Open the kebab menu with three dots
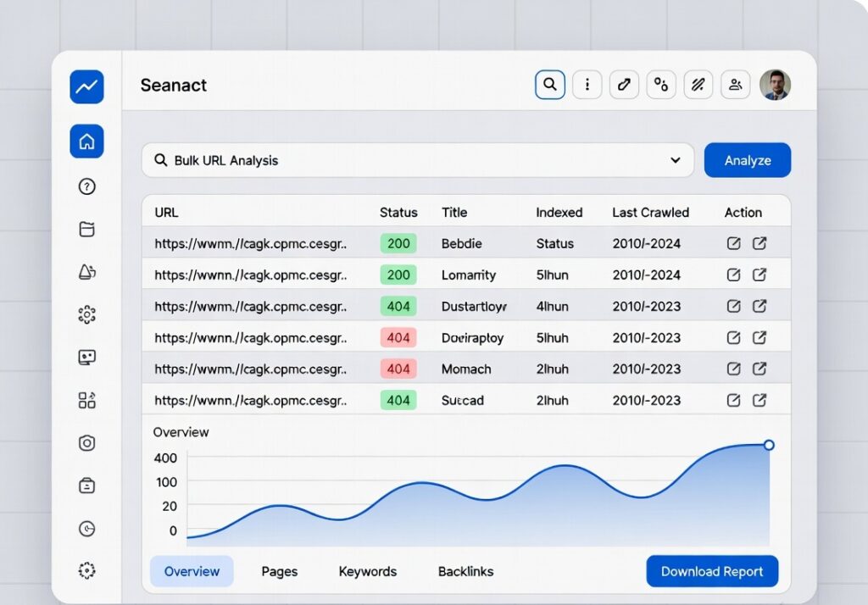 (587, 85)
